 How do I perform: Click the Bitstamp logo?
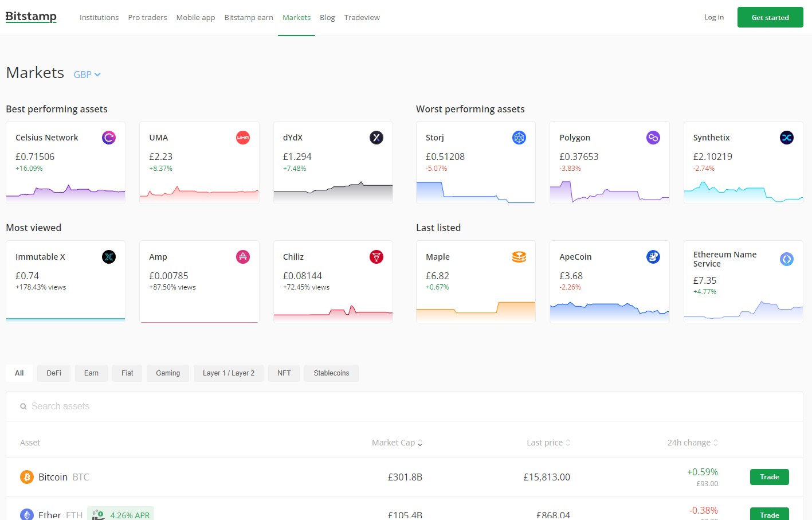coord(31,17)
